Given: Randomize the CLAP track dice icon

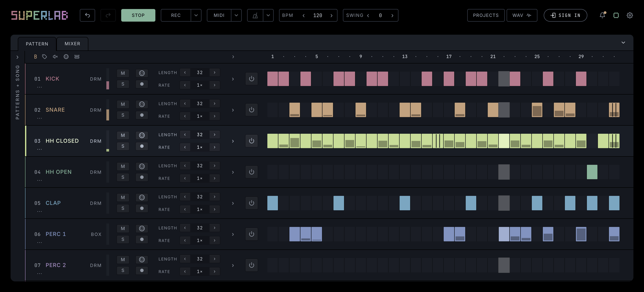Looking at the screenshot, I should coord(142,197).
